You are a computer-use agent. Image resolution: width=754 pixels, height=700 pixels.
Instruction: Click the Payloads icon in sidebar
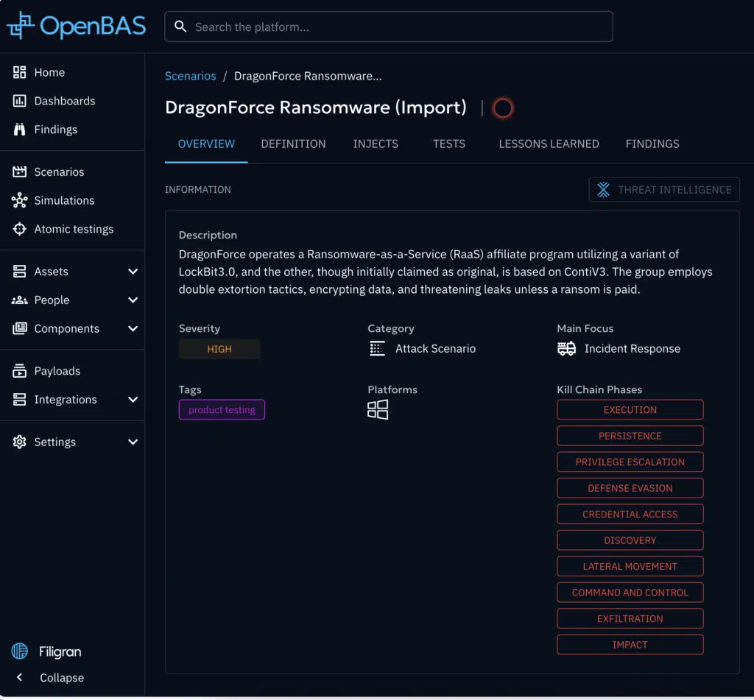(x=20, y=371)
